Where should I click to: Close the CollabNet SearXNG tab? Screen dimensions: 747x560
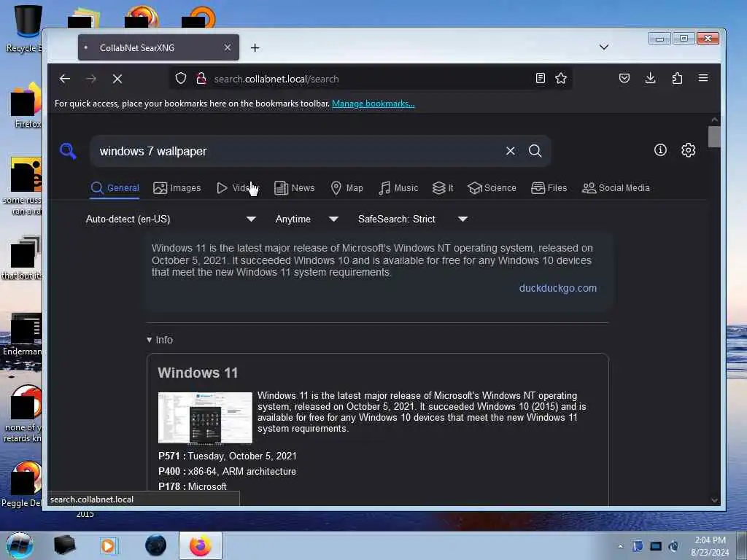tap(228, 47)
